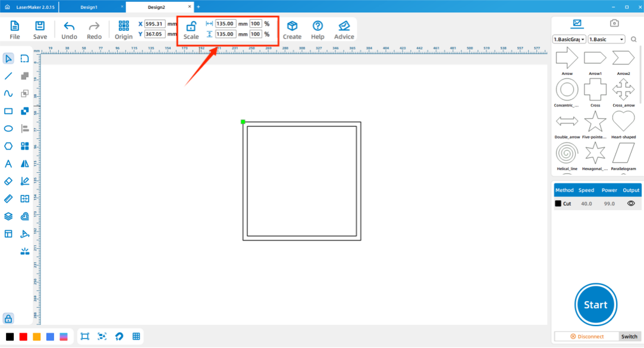Toggle Cut layer output eye icon
This screenshot has width=644, height=348.
coord(631,204)
